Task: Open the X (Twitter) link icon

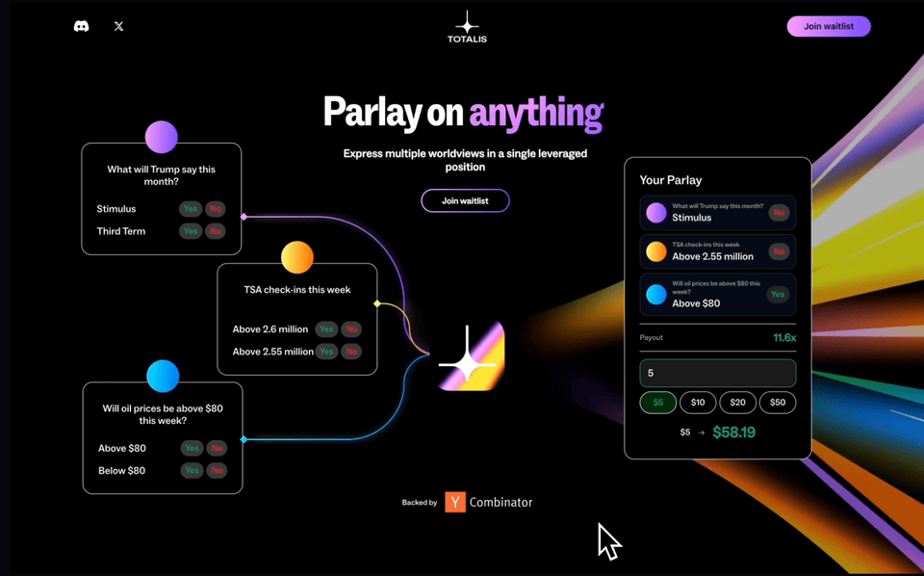Action: click(119, 27)
